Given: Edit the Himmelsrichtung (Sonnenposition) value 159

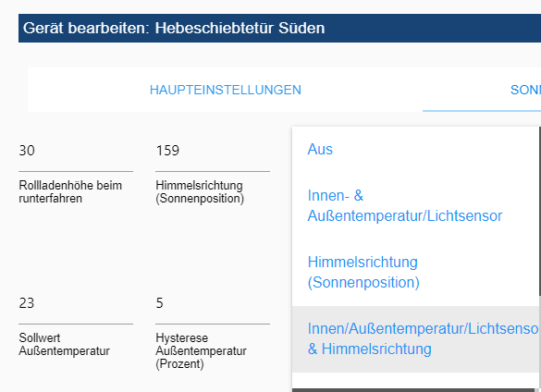Looking at the screenshot, I should pyautogui.click(x=213, y=151).
